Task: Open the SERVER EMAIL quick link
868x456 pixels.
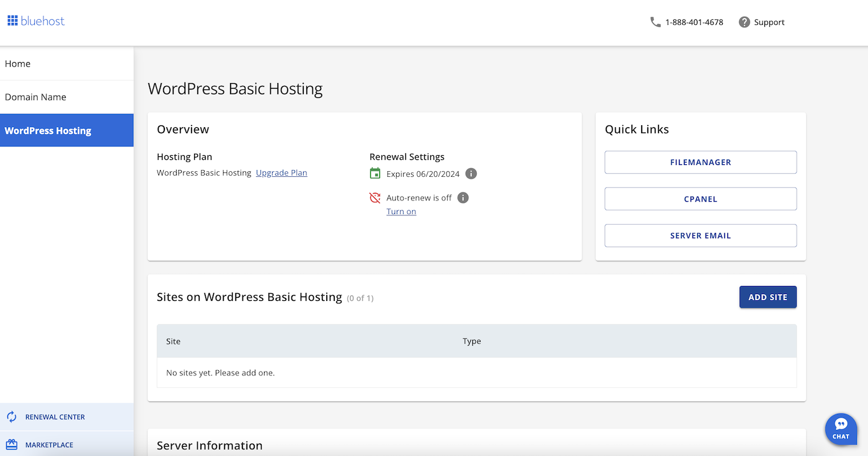Action: click(701, 236)
